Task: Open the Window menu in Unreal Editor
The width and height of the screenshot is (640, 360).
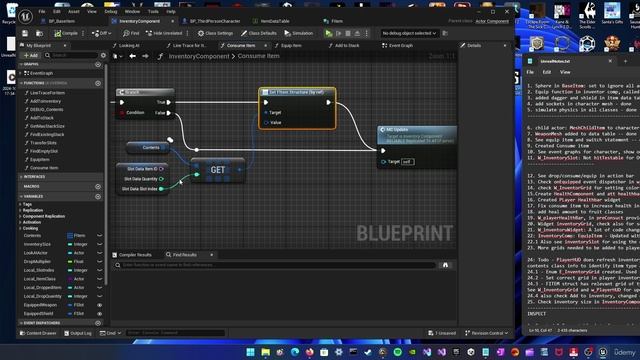Action: (132, 11)
